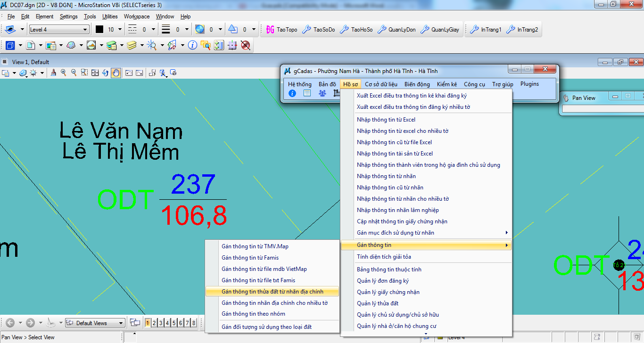The width and height of the screenshot is (644, 343).
Task: Open TaoTopo tool in toolbar
Action: click(282, 30)
